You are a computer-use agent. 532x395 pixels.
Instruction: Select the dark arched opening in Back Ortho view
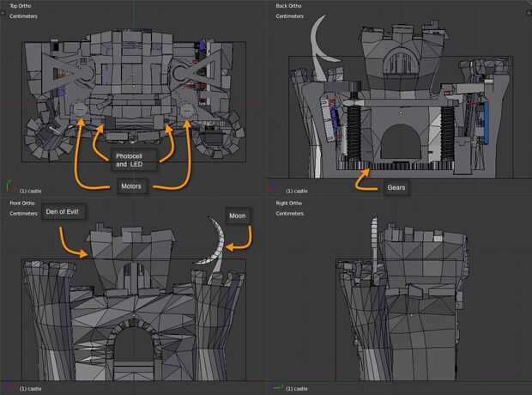click(x=401, y=142)
